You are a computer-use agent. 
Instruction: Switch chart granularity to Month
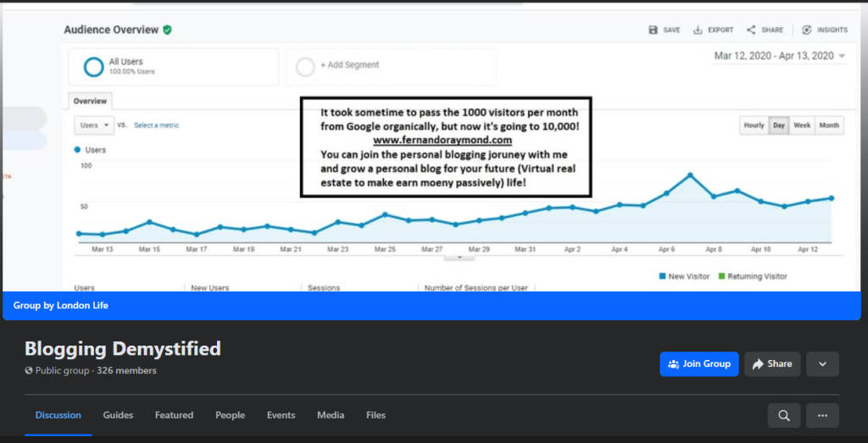click(829, 125)
